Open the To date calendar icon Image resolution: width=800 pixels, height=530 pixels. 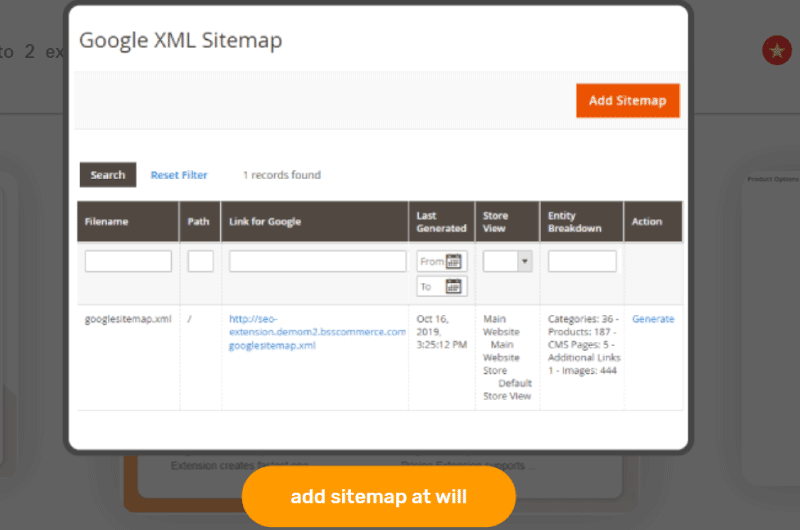tap(454, 286)
